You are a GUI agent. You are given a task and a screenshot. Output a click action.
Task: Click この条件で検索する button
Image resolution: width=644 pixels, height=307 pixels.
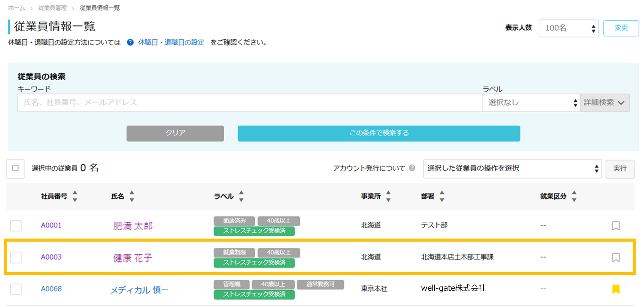pyautogui.click(x=379, y=133)
